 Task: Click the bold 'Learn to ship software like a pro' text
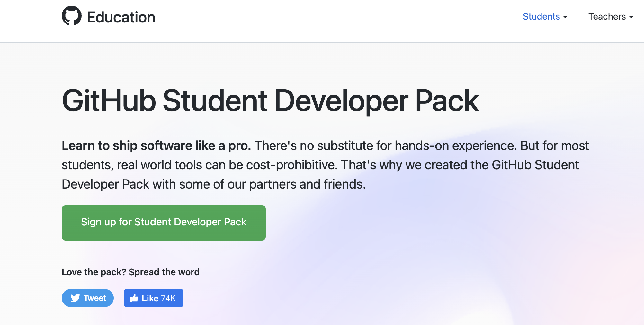(156, 146)
